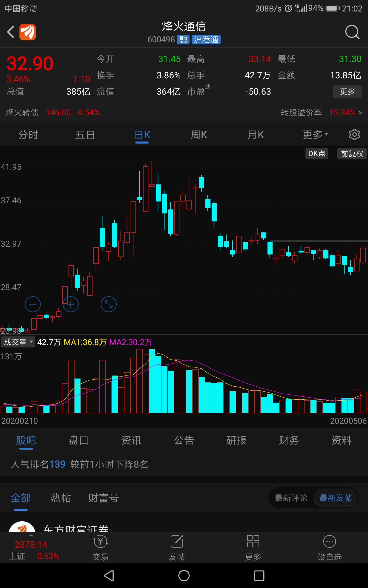Open 东方财富证券 avatar
This screenshot has height=588, width=368.
22,527
